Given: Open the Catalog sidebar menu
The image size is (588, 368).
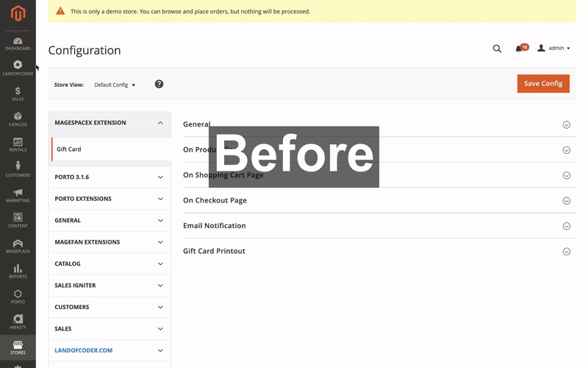Looking at the screenshot, I should (18, 119).
